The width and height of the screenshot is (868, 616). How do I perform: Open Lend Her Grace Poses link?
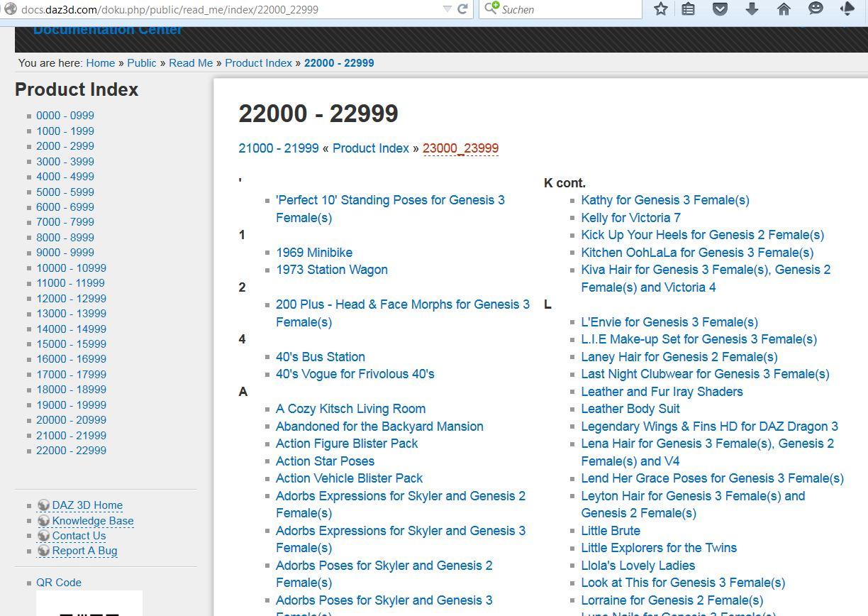(712, 478)
